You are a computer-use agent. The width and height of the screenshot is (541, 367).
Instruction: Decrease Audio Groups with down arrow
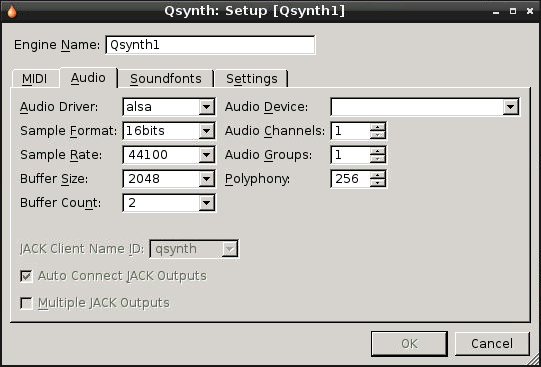click(377, 159)
